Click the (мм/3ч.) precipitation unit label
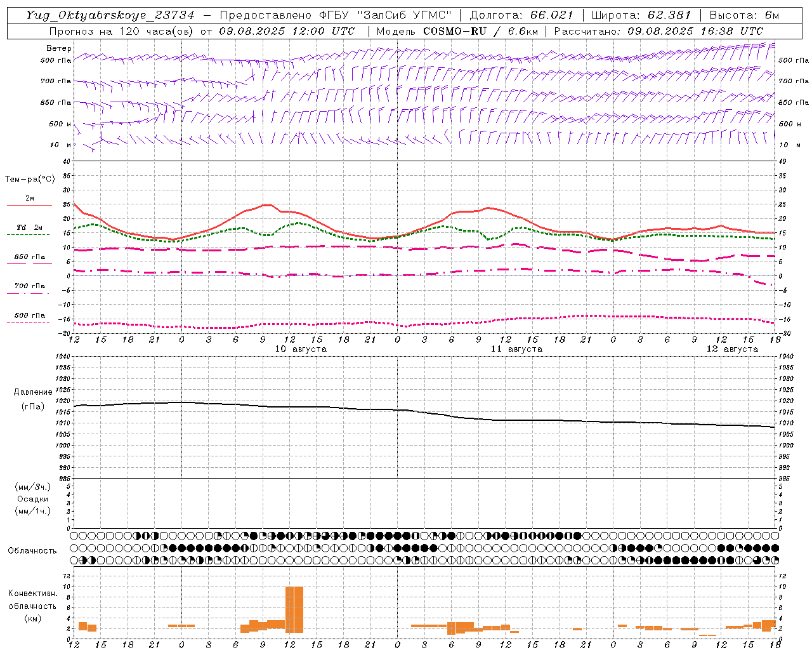 tap(33, 487)
